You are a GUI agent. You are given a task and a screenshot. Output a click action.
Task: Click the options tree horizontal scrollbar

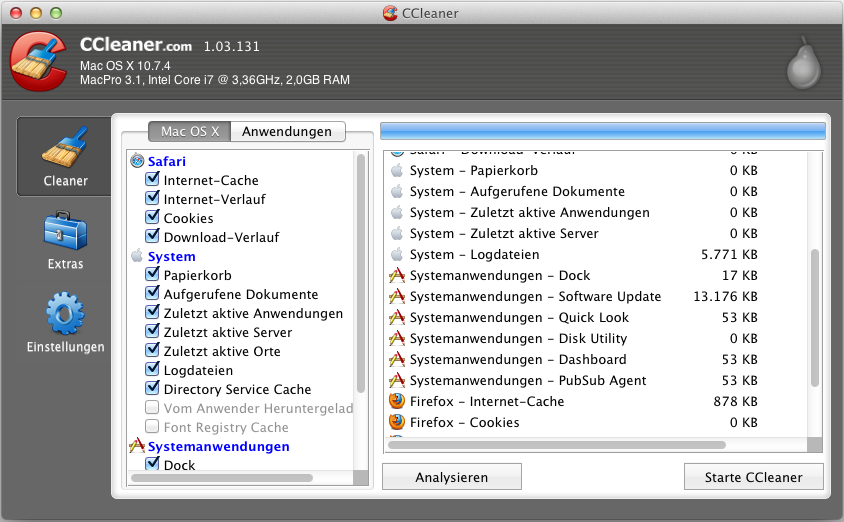222,478
